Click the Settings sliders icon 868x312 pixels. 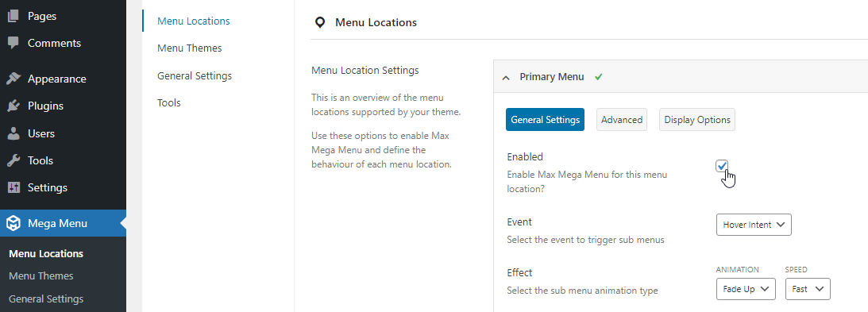click(14, 187)
